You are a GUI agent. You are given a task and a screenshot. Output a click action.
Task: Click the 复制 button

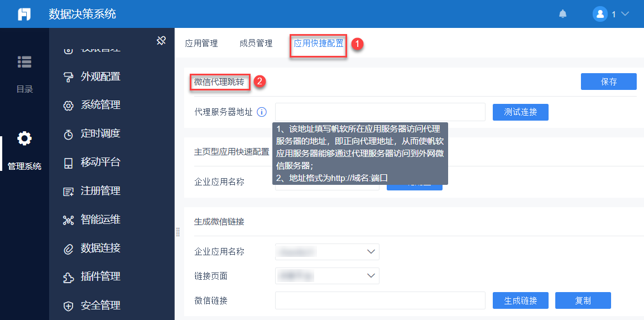coord(583,300)
